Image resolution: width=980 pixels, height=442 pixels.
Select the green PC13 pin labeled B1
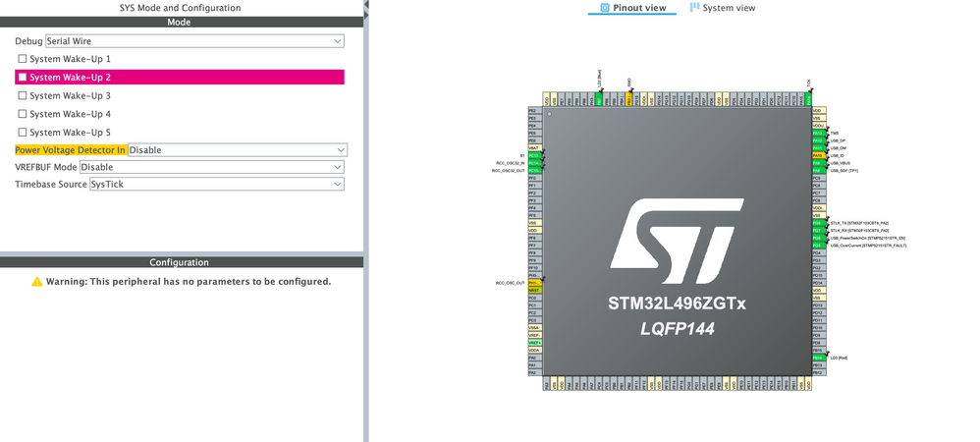(x=535, y=155)
